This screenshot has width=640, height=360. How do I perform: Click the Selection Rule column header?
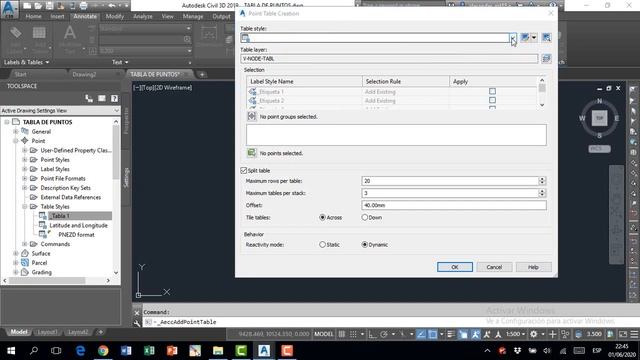tap(406, 82)
